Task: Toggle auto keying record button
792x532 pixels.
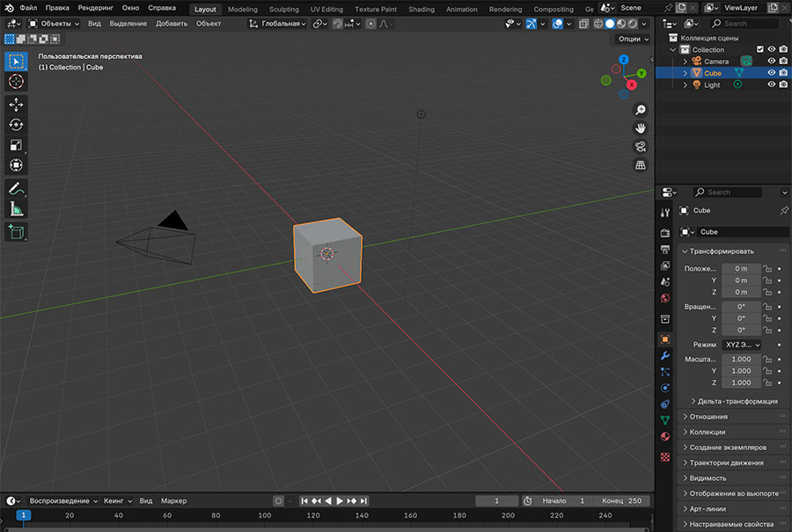Action: pos(278,500)
